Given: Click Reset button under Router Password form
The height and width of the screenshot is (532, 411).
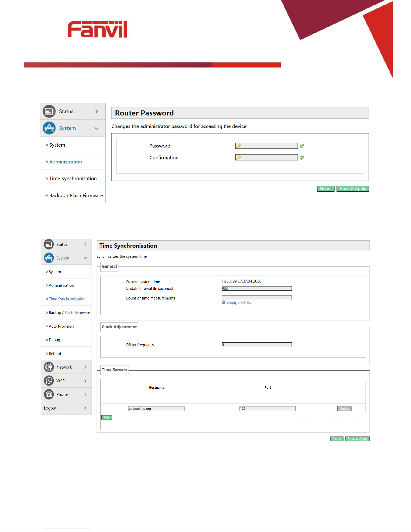Looking at the screenshot, I should (x=326, y=189).
